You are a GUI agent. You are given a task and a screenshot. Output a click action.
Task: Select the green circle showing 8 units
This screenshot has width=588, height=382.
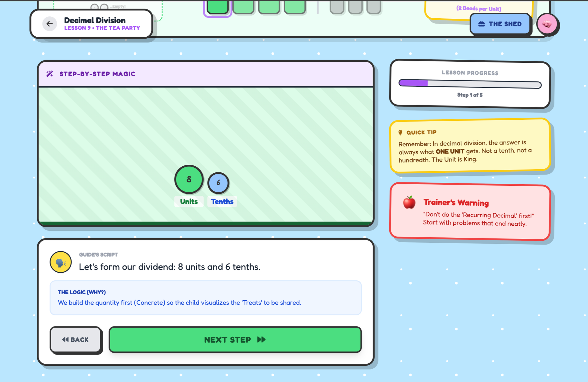189,179
